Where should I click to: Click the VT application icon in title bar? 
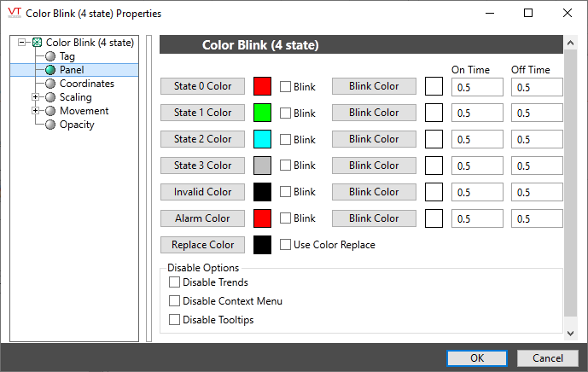14,13
